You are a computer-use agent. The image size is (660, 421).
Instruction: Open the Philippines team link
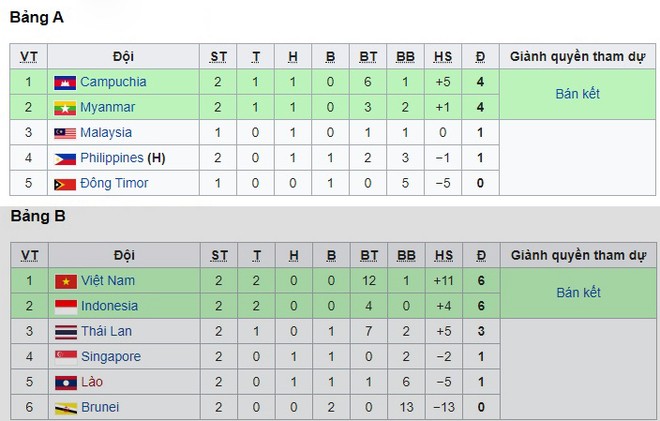(112, 157)
